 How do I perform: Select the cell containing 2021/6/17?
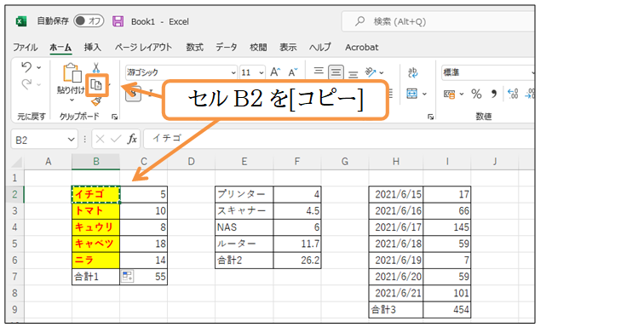tap(396, 227)
